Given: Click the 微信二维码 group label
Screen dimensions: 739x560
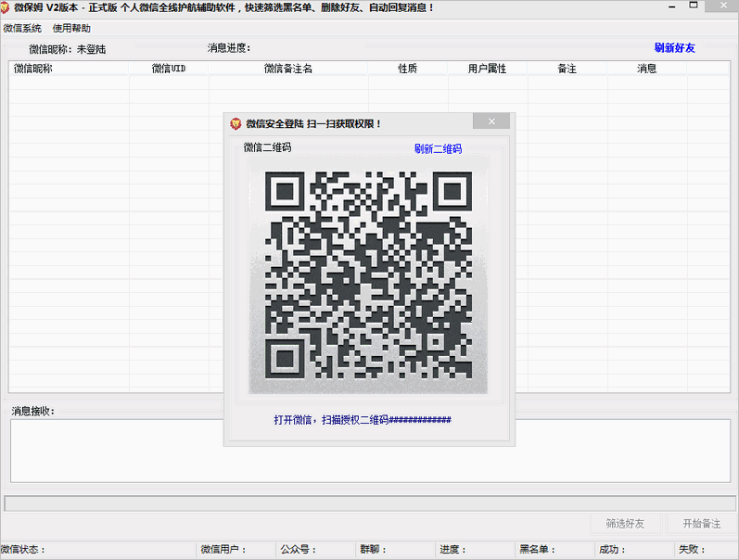Looking at the screenshot, I should coord(267,147).
